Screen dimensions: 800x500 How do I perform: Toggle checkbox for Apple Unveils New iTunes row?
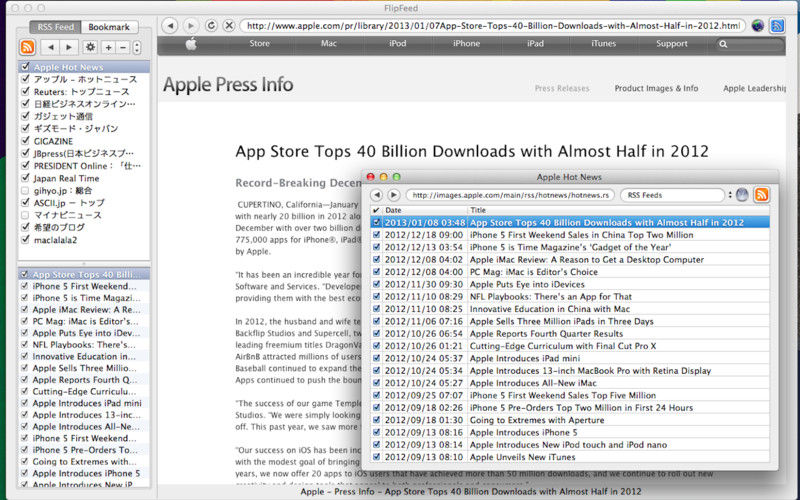click(x=377, y=457)
